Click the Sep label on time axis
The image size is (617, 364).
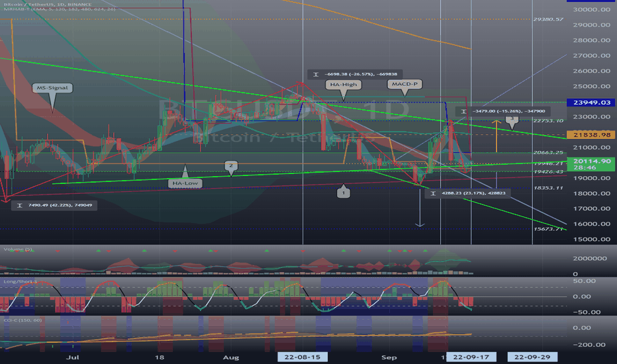click(x=389, y=357)
